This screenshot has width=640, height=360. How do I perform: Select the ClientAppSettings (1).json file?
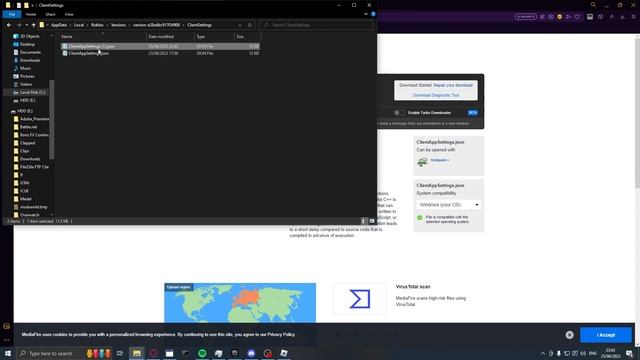(160, 46)
